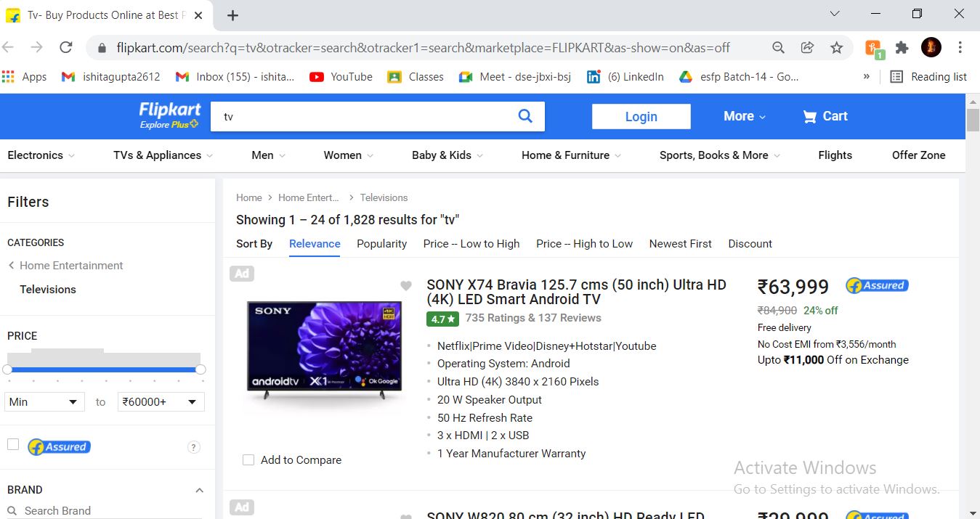Close the Flipkart Tv tab
This screenshot has width=980, height=519.
point(199,15)
